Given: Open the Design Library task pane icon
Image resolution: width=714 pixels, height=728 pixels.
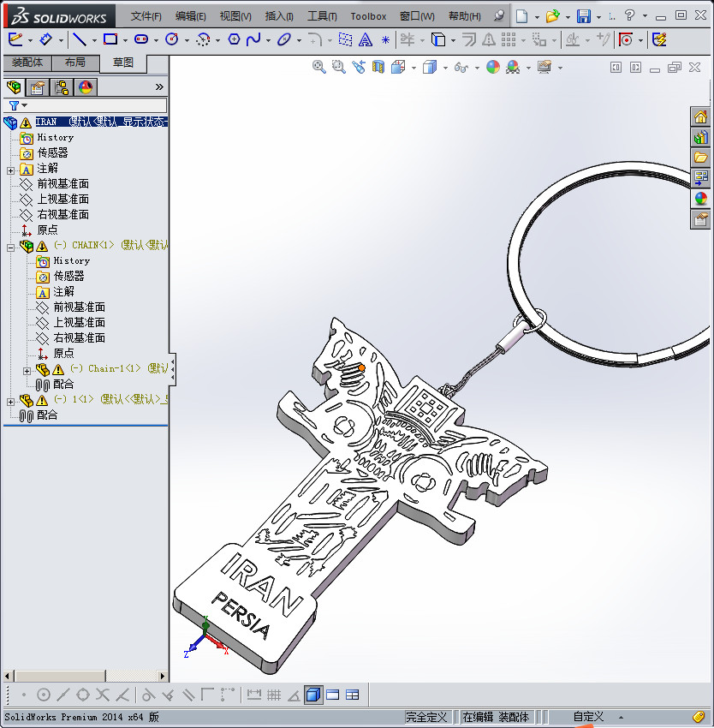Looking at the screenshot, I should (700, 137).
